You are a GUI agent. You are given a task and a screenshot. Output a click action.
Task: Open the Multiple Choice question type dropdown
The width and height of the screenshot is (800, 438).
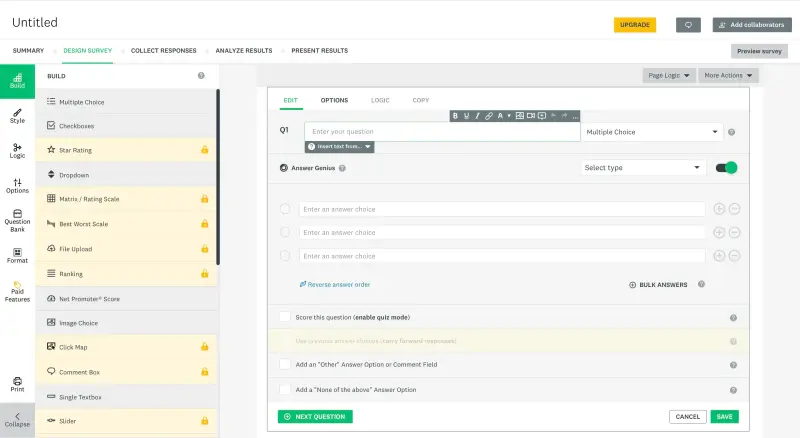[x=652, y=132]
